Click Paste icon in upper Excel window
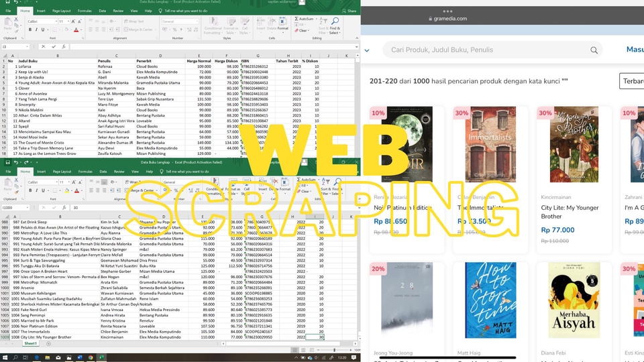Image resolution: width=644 pixels, height=362 pixels. 7,22
